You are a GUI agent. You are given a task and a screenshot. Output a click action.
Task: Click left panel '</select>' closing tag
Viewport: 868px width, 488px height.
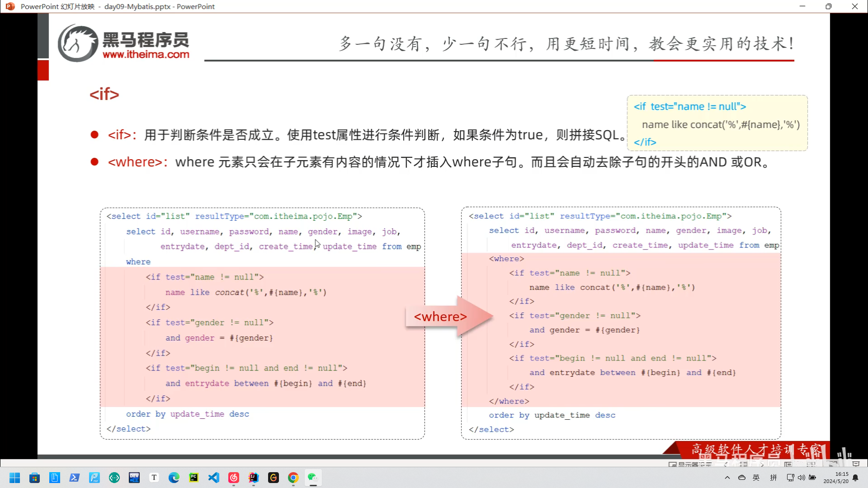(128, 429)
